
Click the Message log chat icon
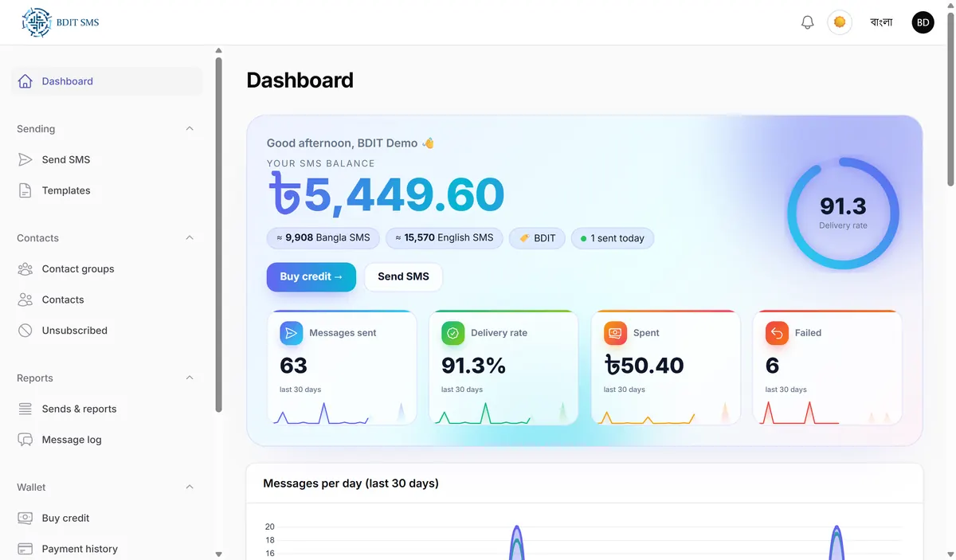pos(25,440)
